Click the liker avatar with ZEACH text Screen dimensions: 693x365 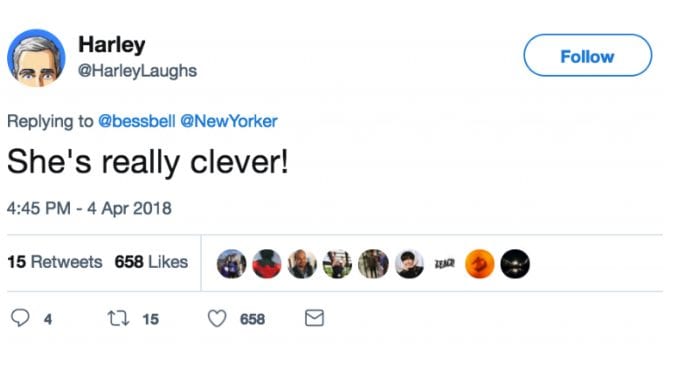(x=444, y=264)
